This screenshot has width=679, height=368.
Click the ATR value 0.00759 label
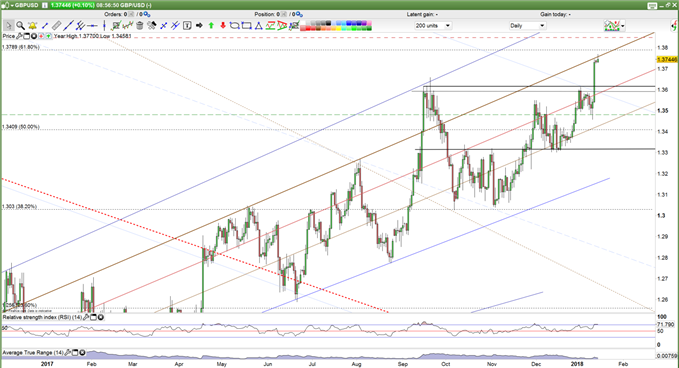[667, 356]
